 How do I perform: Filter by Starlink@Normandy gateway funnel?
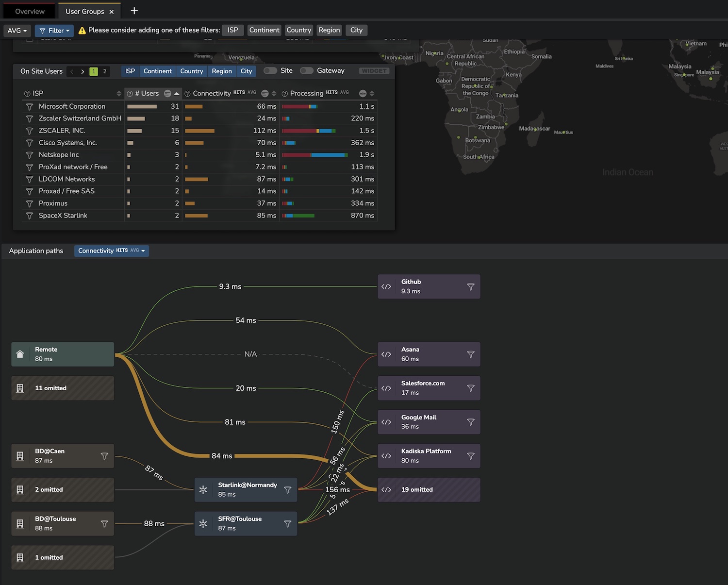pyautogui.click(x=288, y=490)
